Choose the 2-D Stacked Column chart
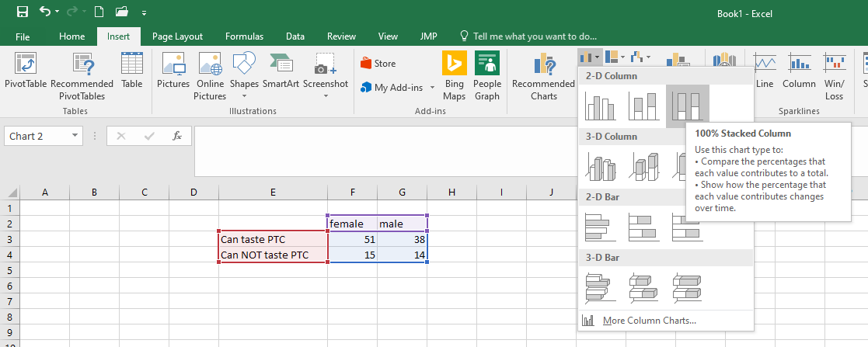 click(x=643, y=106)
